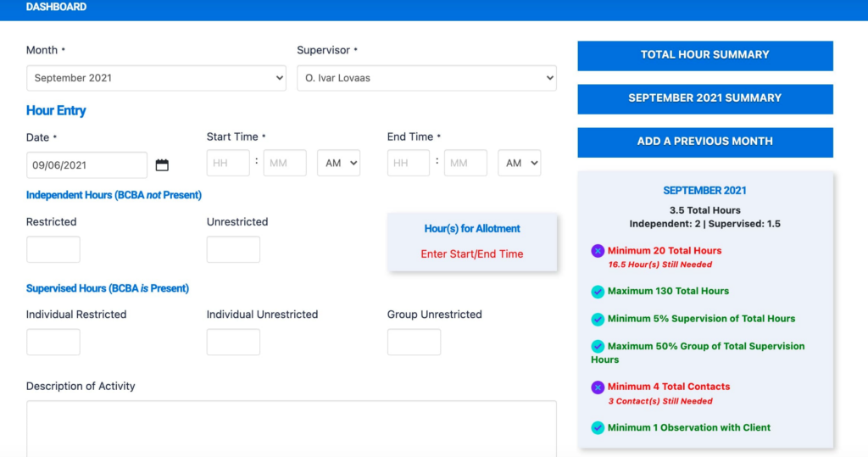The height and width of the screenshot is (457, 868).
Task: Click the Independent Restricted hours field
Action: pyautogui.click(x=53, y=250)
